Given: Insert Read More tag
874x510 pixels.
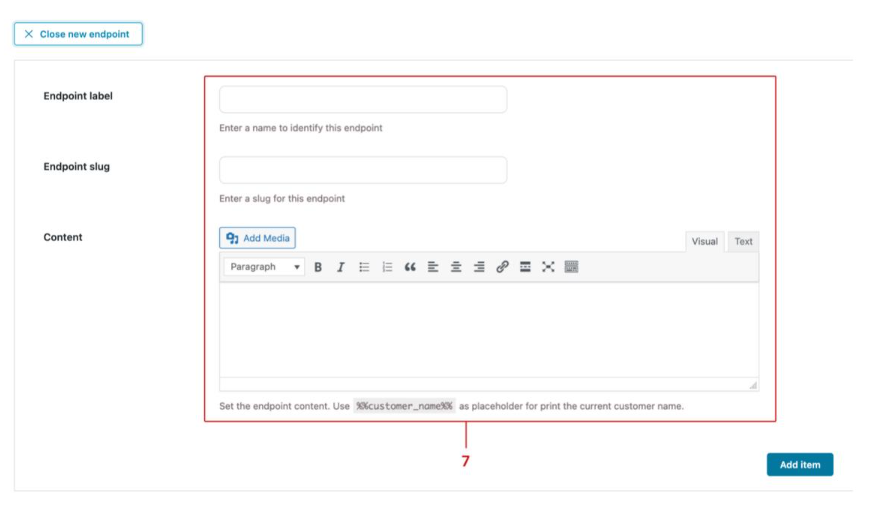Looking at the screenshot, I should click(x=525, y=267).
